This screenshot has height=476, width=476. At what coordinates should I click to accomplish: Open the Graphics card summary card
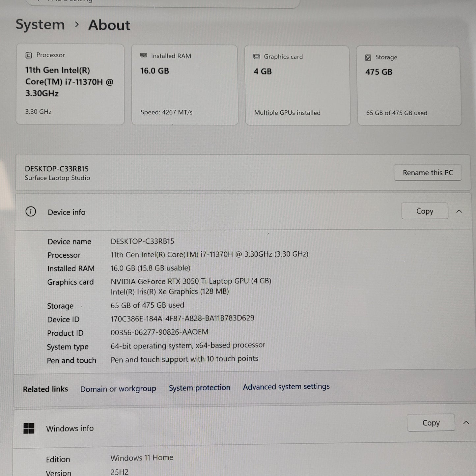297,85
